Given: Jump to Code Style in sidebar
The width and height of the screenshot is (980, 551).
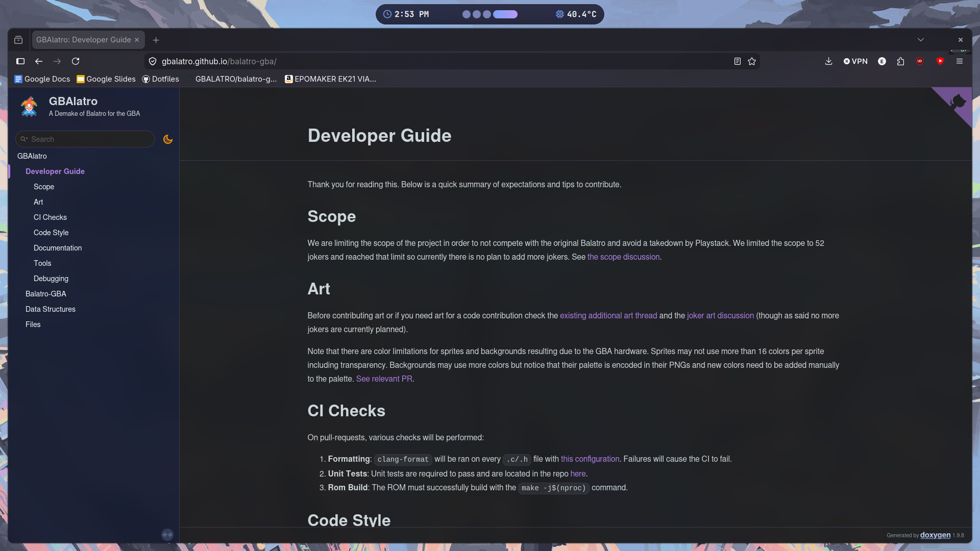Looking at the screenshot, I should 51,233.
